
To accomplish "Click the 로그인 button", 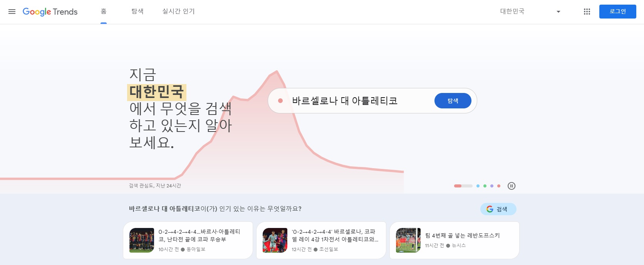I will [617, 12].
